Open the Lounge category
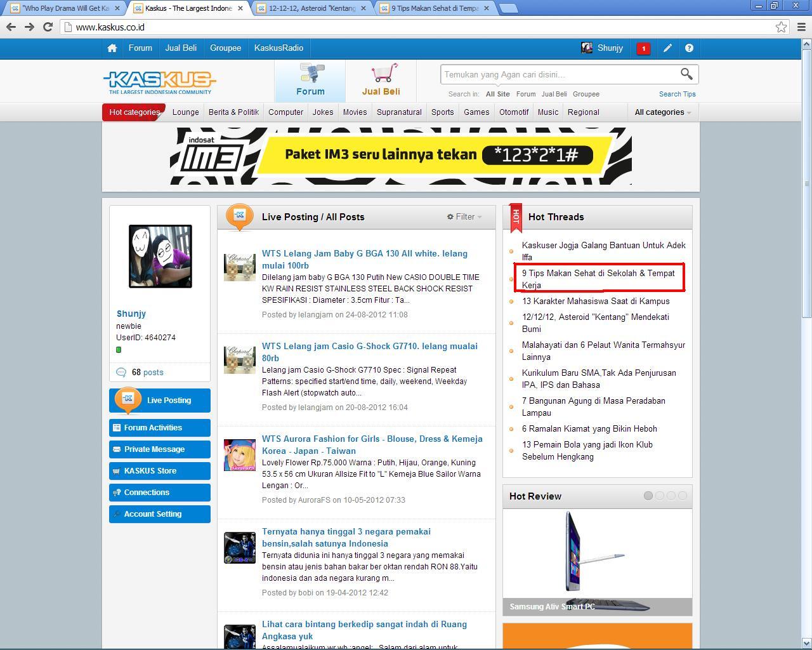The width and height of the screenshot is (812, 650). tap(186, 112)
